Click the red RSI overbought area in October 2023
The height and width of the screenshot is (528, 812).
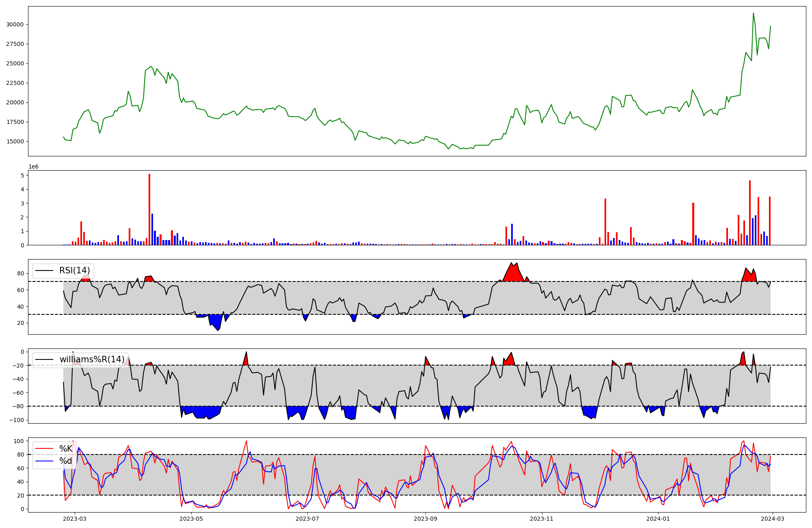[514, 274]
